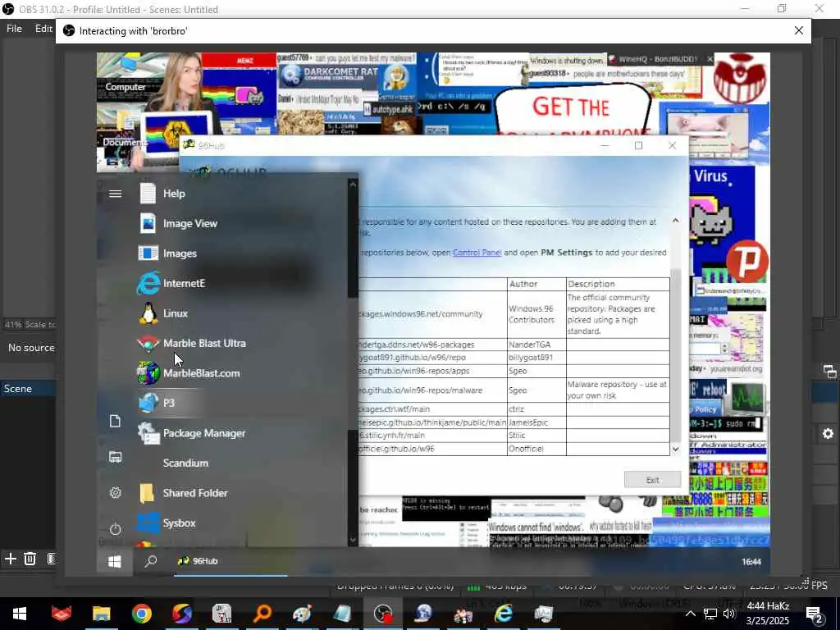Select Scene in OBS scenes list

(28, 388)
